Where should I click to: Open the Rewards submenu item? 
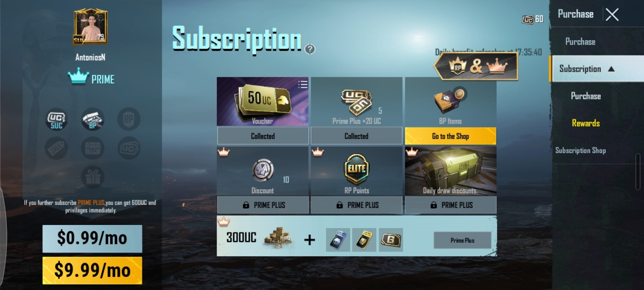586,123
